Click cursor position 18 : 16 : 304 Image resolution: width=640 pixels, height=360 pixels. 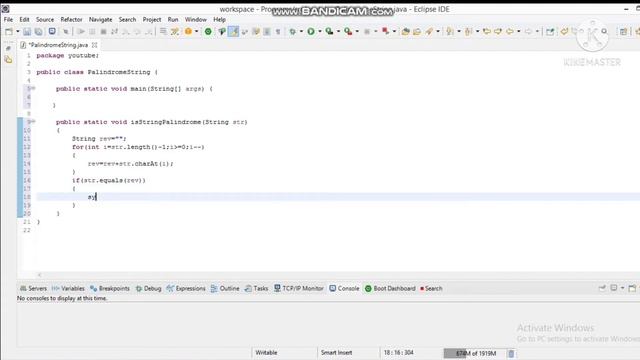pos(398,353)
